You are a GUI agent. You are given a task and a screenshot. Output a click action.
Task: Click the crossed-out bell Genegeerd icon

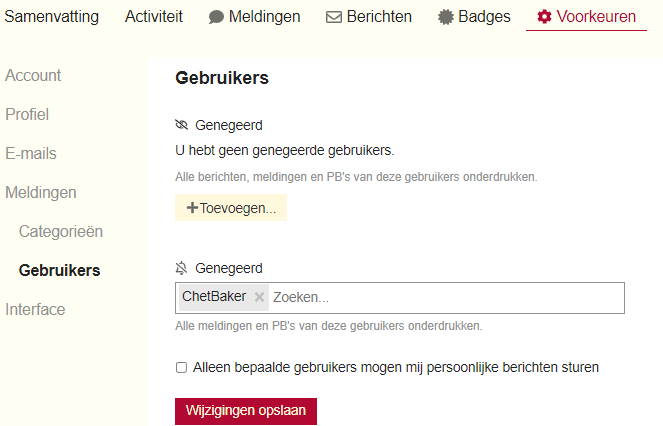[181, 268]
